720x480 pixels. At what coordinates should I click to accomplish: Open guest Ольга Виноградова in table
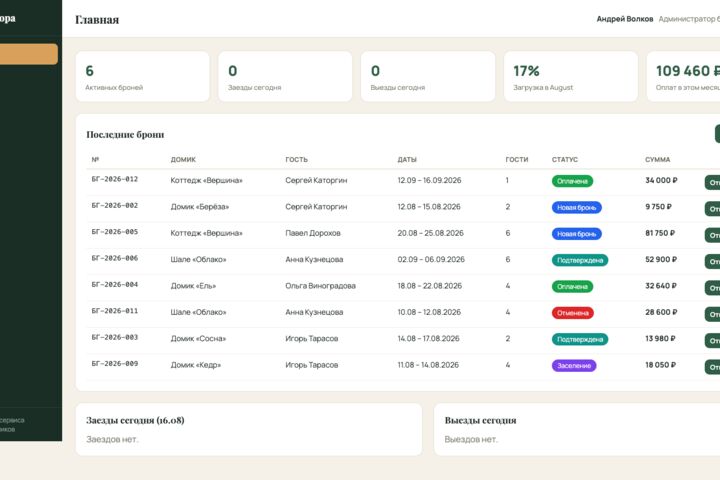pos(321,286)
